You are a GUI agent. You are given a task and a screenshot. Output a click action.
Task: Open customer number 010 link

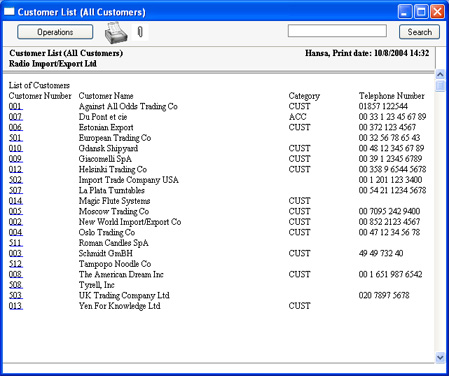16,148
